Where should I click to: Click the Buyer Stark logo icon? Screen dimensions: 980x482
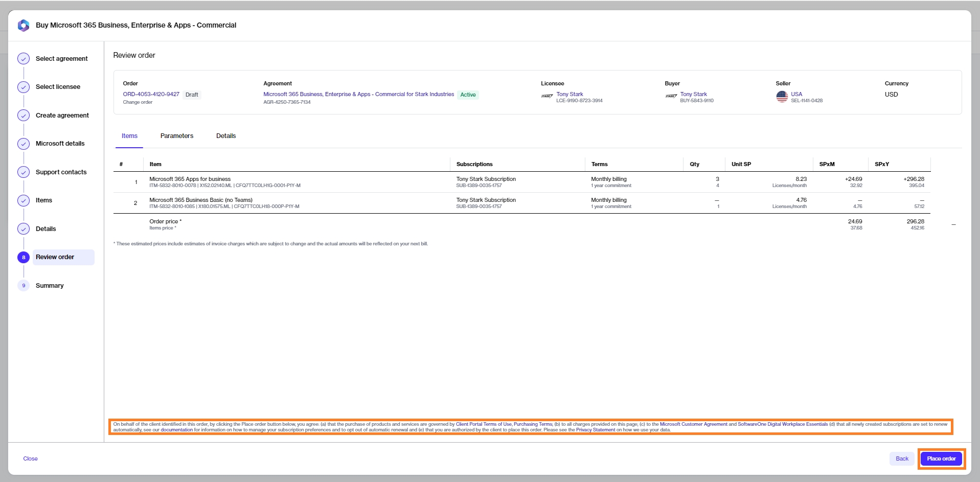tap(671, 96)
